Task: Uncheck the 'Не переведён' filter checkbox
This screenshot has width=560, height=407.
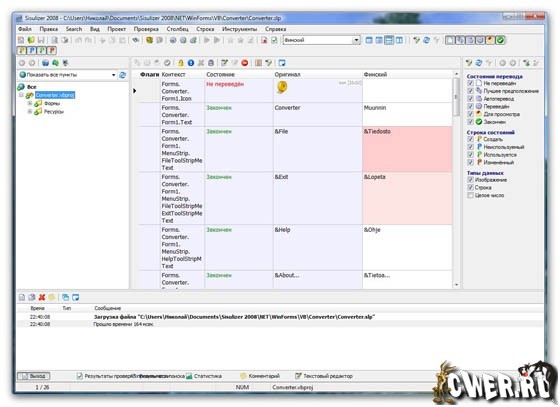Action: click(x=470, y=83)
